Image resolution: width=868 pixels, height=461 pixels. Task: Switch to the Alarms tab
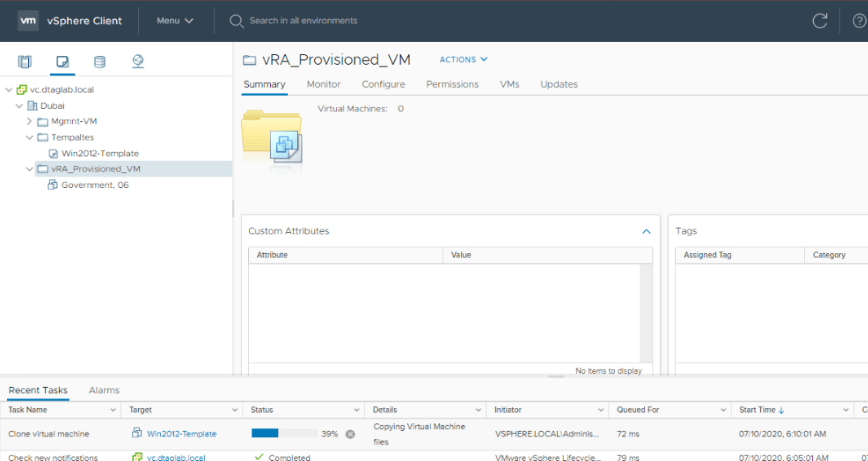tap(104, 390)
